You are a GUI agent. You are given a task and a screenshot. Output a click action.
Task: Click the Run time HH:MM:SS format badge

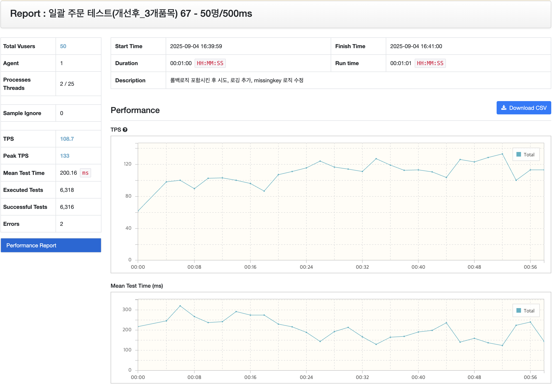430,63
